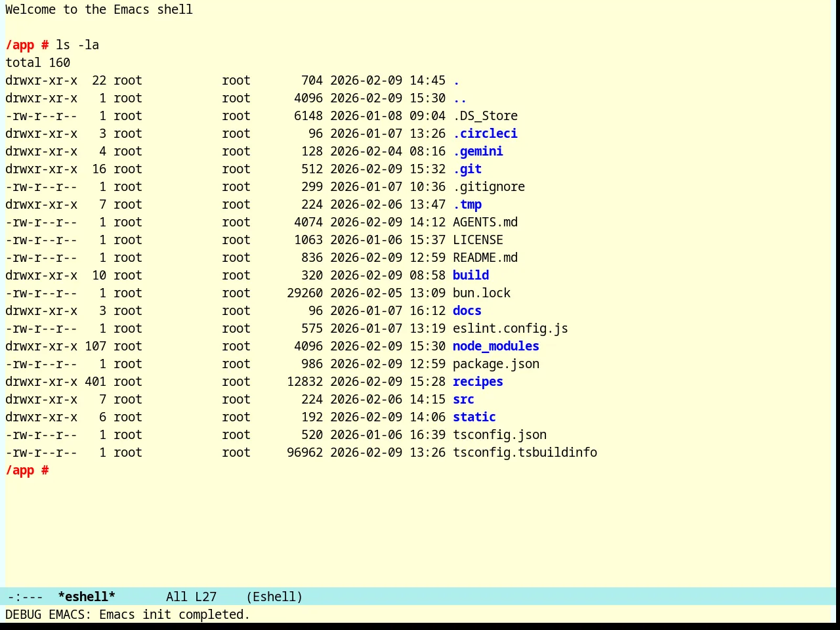Image resolution: width=840 pixels, height=630 pixels.
Task: Click the size 29260 of bun.lock
Action: click(x=304, y=293)
